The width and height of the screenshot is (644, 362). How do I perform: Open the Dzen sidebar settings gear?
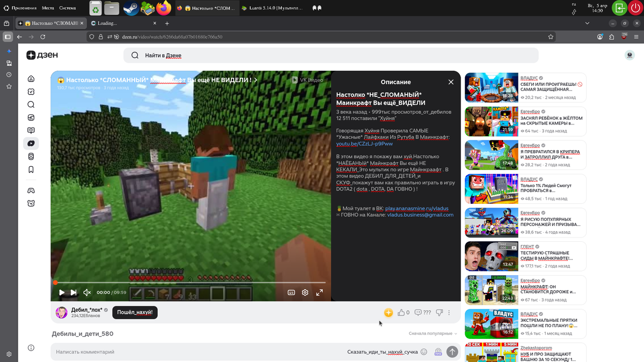point(9,354)
